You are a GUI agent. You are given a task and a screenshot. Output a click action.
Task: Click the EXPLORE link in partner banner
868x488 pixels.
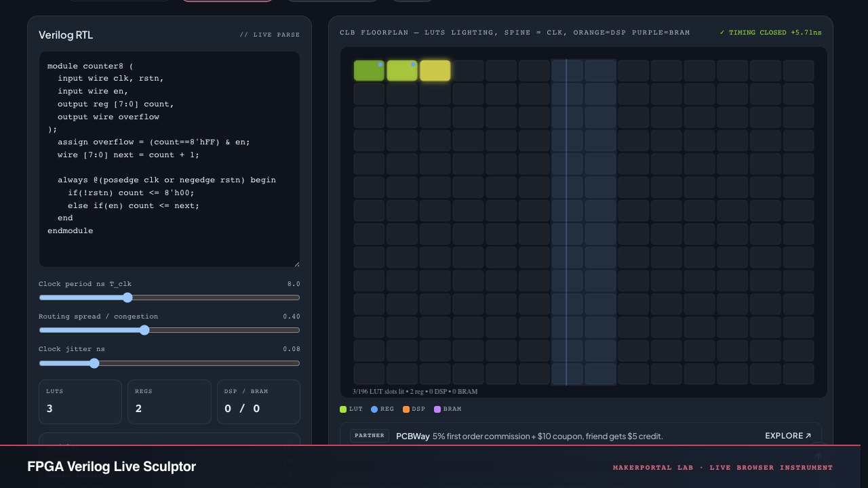(788, 436)
